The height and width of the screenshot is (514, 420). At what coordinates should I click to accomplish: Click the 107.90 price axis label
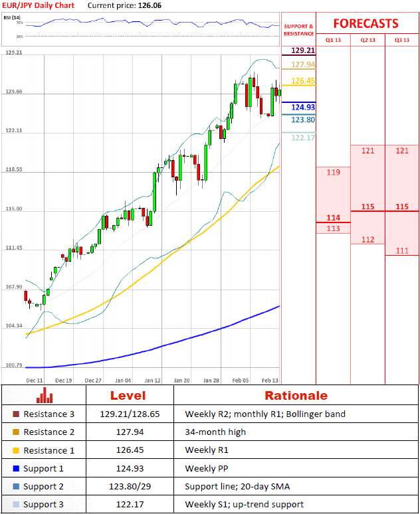[14, 287]
